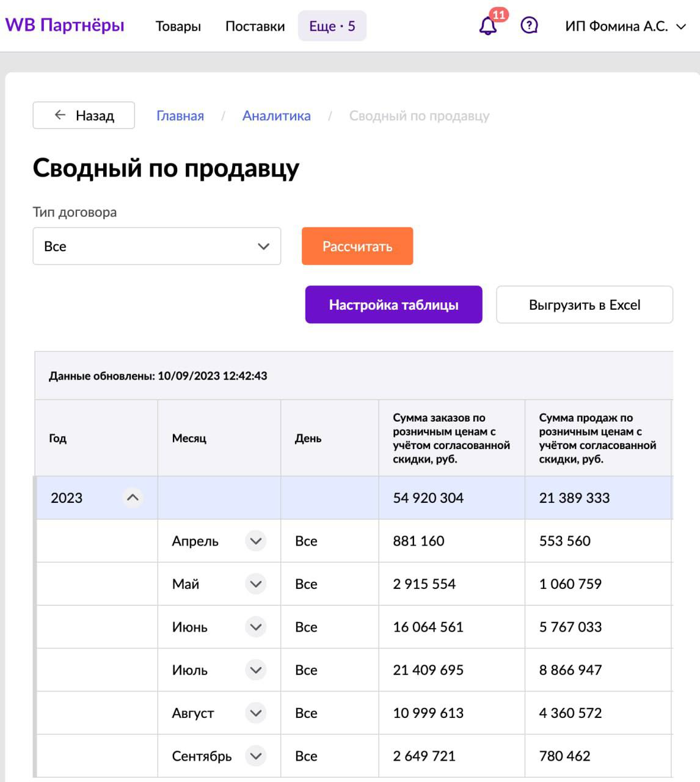Click the help question mark icon
The image size is (700, 782).
(529, 26)
